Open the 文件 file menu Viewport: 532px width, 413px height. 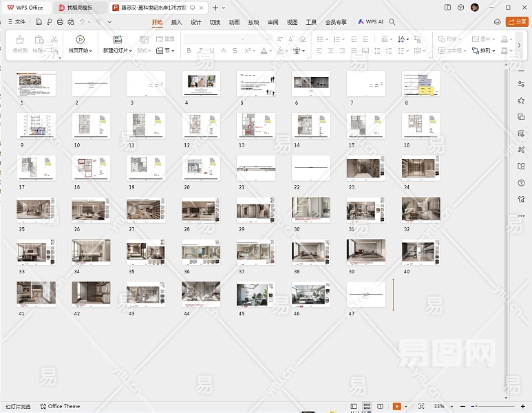(x=17, y=22)
